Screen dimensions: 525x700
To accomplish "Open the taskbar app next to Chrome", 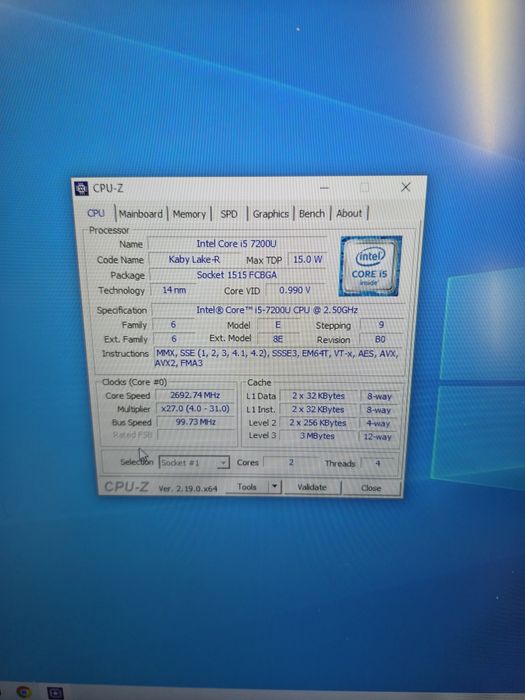I will pyautogui.click(x=55, y=693).
